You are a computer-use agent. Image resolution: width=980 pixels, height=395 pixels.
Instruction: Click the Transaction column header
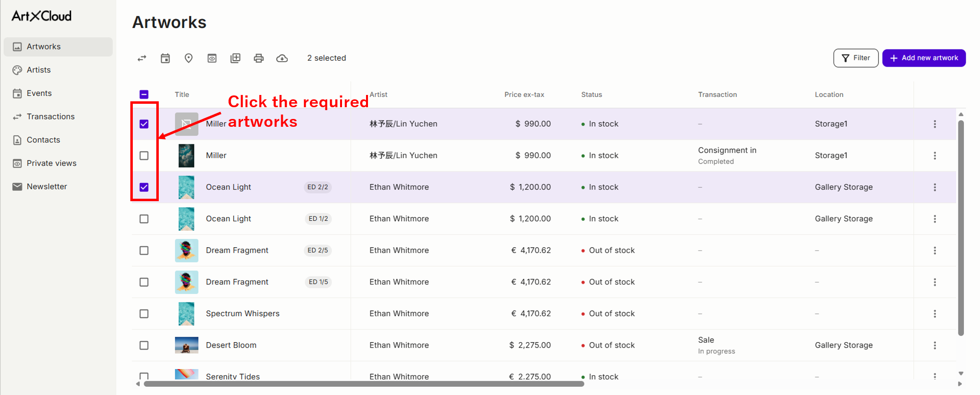click(x=717, y=94)
